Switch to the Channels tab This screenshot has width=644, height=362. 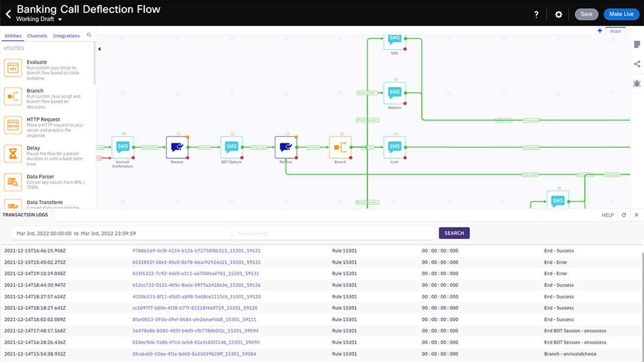pyautogui.click(x=37, y=36)
